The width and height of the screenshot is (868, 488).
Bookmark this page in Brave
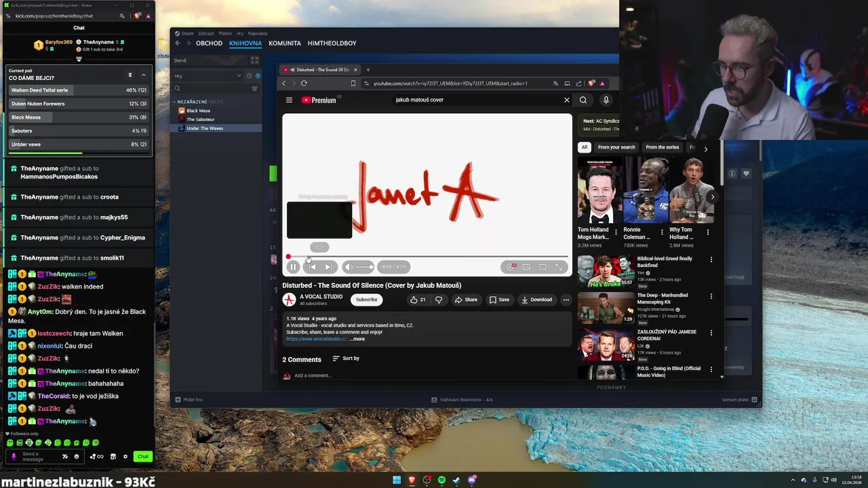click(353, 83)
